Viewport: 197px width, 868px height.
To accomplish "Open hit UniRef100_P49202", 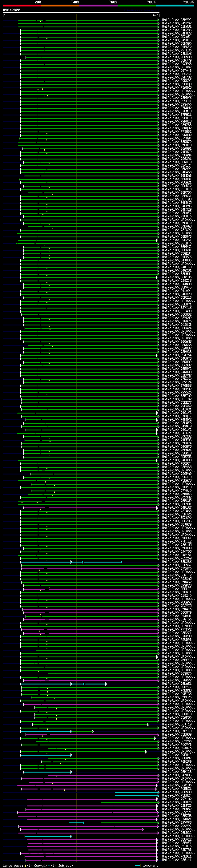I will tap(176, 23).
